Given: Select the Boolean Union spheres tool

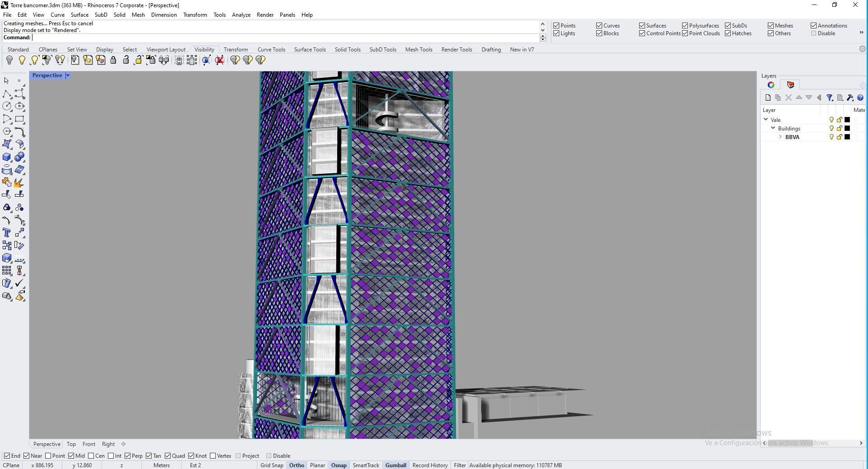Looking at the screenshot, I should [x=19, y=157].
